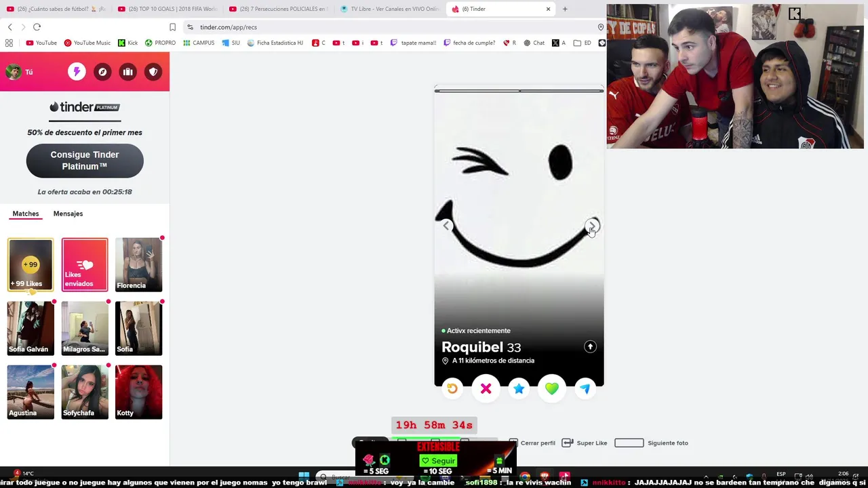Close the Tinder browser tab
This screenshot has width=868, height=488.
(548, 9)
